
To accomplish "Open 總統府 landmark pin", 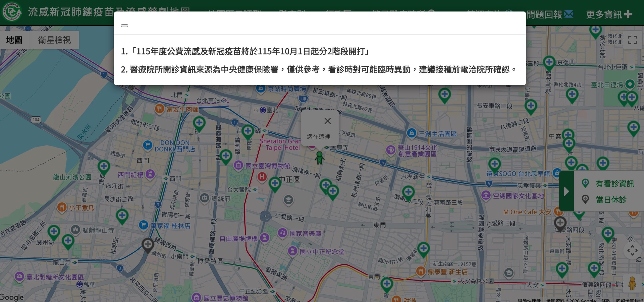I will [x=204, y=198].
